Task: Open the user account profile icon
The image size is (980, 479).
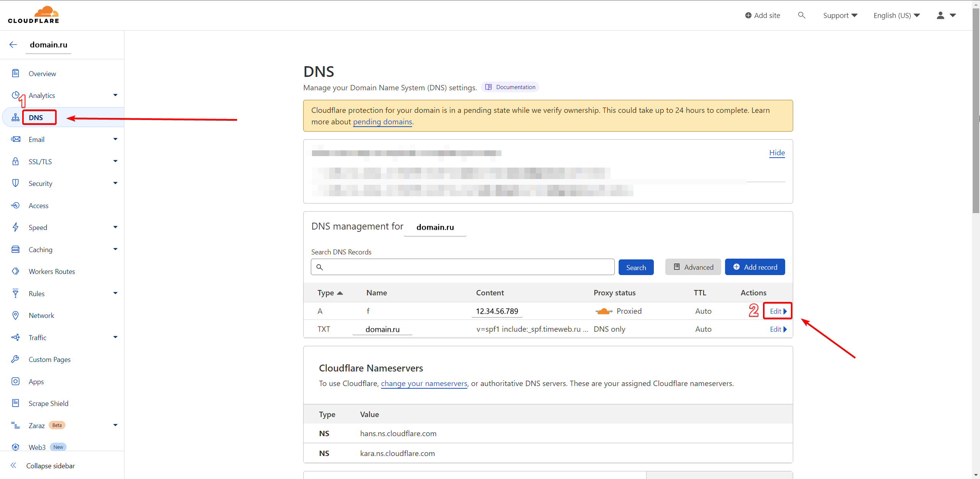Action: tap(940, 15)
